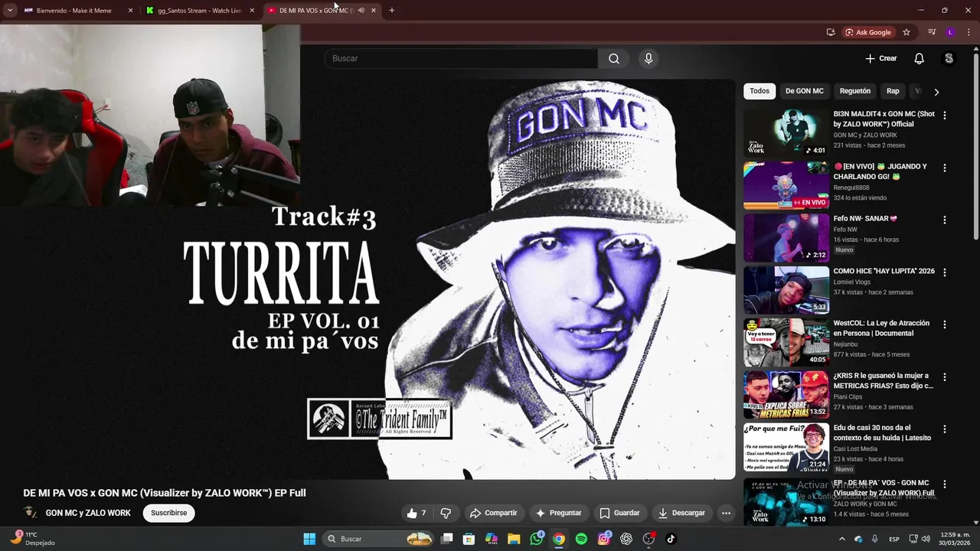The image size is (980, 551).
Task: Open the account avatar menu in YouTube
Action: (x=949, y=58)
